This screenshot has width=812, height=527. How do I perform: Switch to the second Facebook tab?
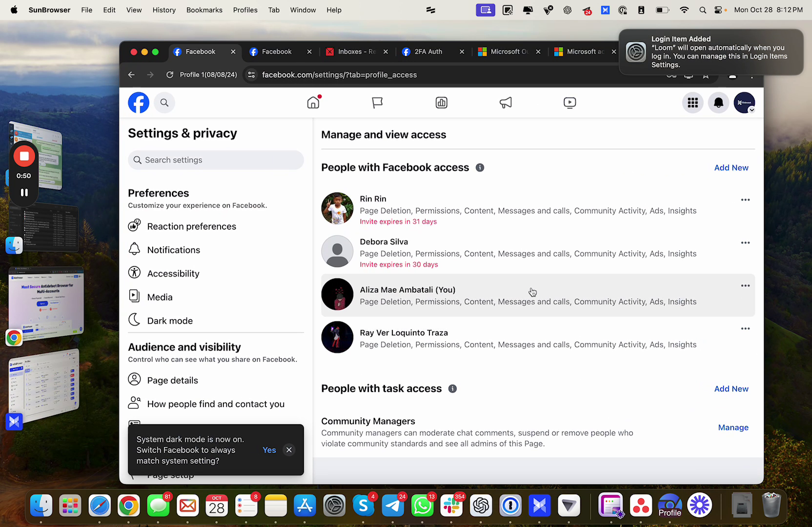[x=277, y=52]
